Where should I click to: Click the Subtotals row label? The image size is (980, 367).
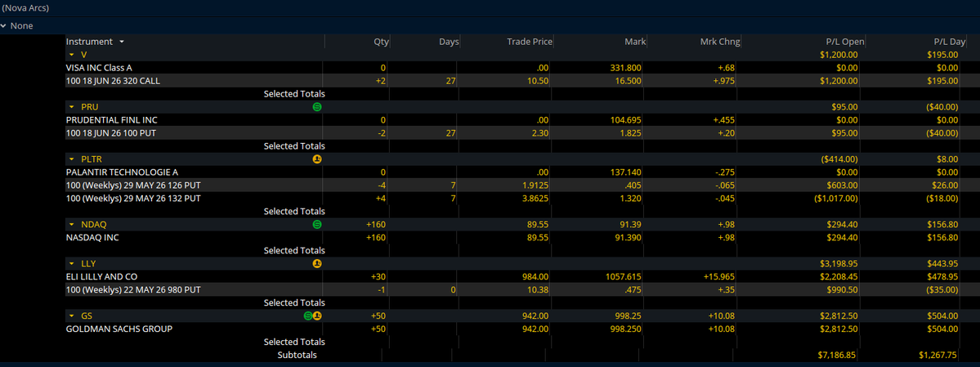[298, 355]
